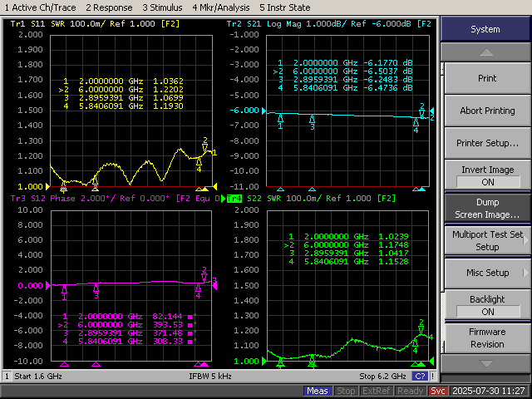Click the magenta Tr3 reference arrow at 0.000

pyautogui.click(x=48, y=285)
